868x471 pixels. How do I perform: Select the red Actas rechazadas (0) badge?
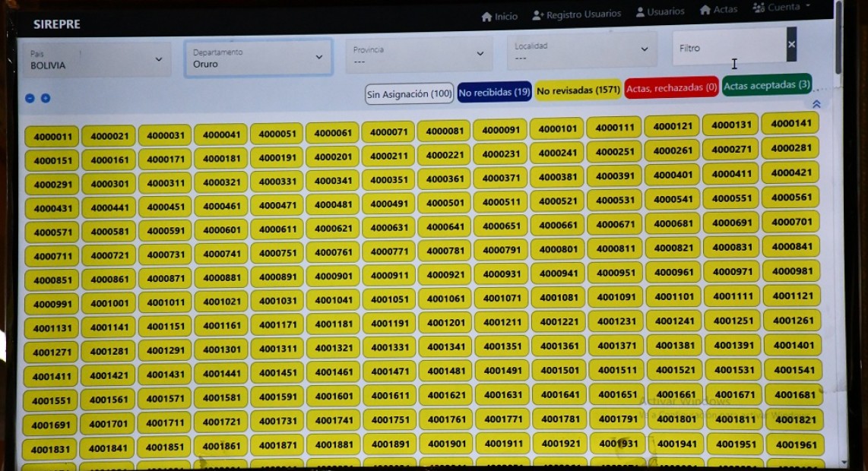point(671,88)
